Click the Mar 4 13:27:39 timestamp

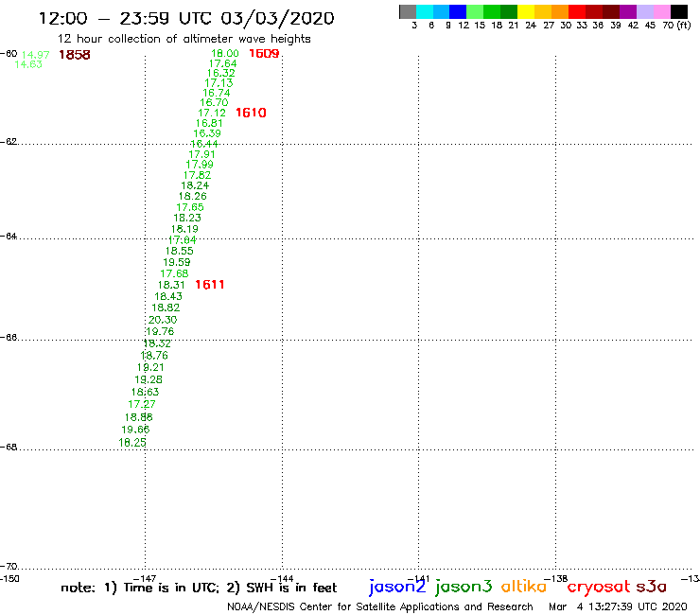point(618,606)
